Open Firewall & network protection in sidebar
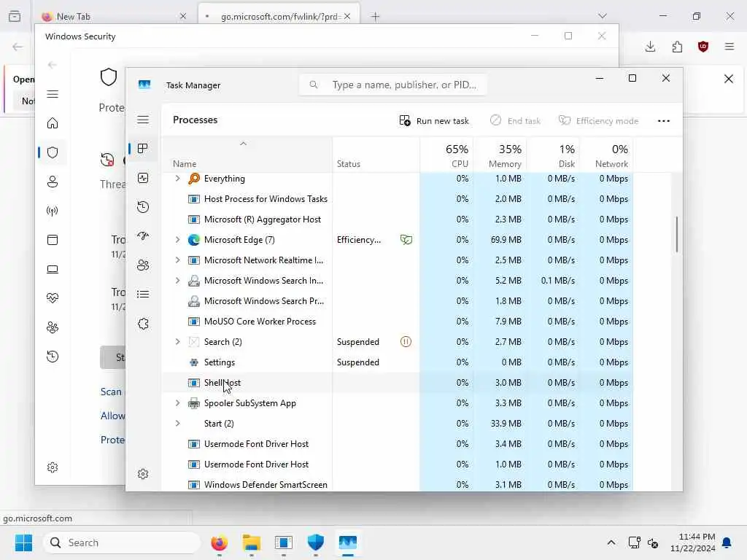This screenshot has height=560, width=747. coord(53,211)
